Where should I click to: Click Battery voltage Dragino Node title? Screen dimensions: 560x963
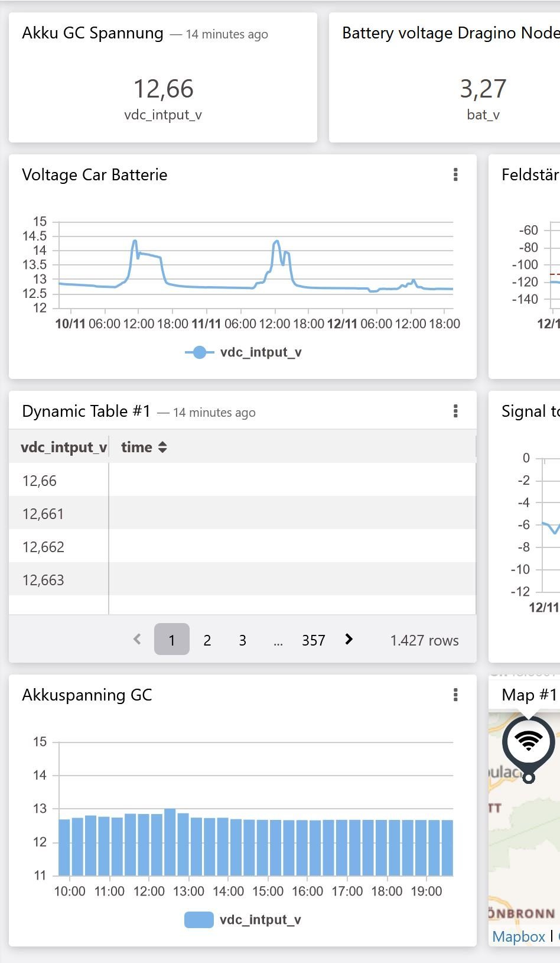point(451,33)
